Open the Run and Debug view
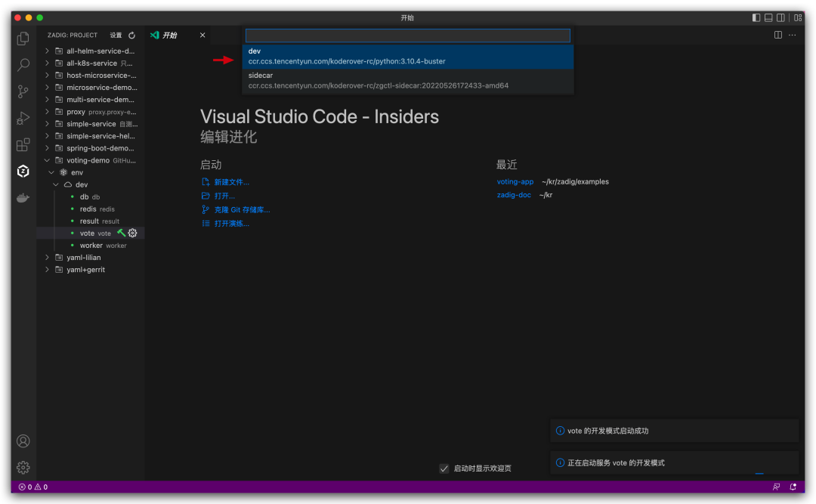816x504 pixels. 23,117
